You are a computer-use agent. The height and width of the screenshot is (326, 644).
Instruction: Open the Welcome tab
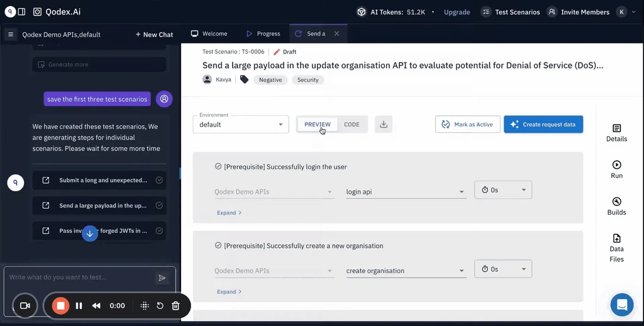[209, 34]
